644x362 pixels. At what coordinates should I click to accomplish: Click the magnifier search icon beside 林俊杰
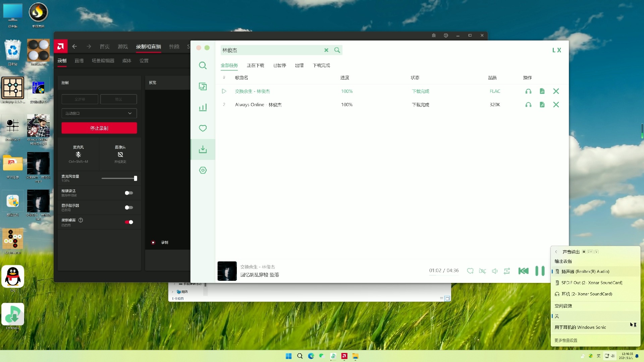[337, 50]
